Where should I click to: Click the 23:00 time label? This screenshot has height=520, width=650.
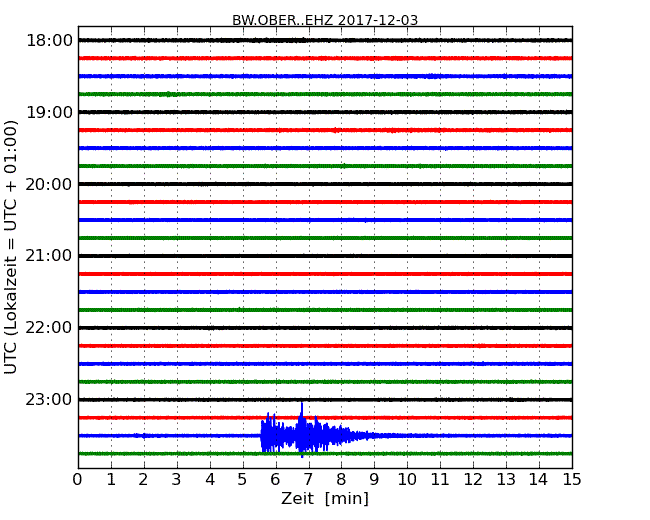coord(49,400)
